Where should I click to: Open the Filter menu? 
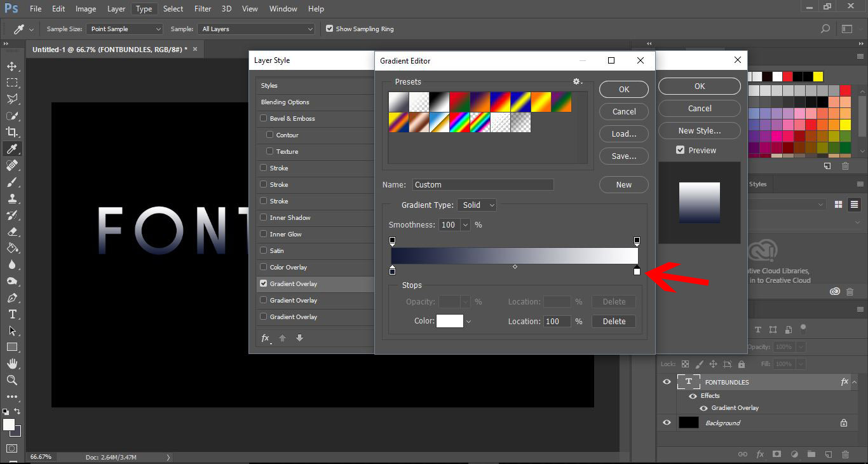pyautogui.click(x=203, y=9)
